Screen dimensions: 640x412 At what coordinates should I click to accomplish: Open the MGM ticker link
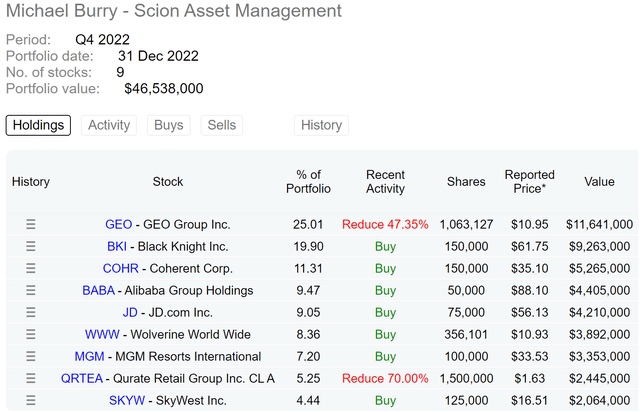point(89,356)
